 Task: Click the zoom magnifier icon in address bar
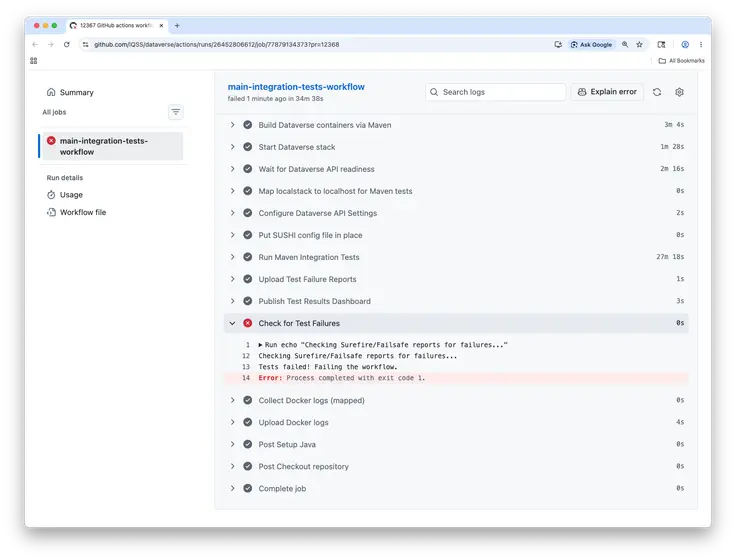pyautogui.click(x=625, y=45)
